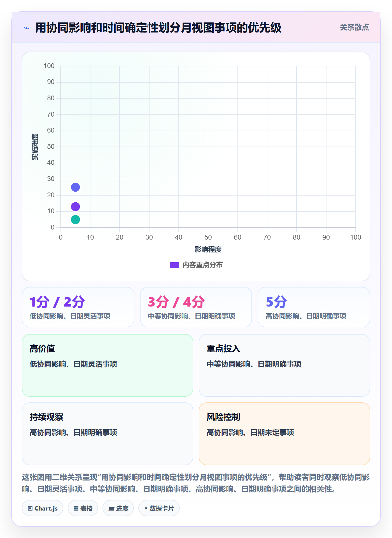Click the 数据卡片 tag
This screenshot has width=392, height=538.
pyautogui.click(x=159, y=508)
